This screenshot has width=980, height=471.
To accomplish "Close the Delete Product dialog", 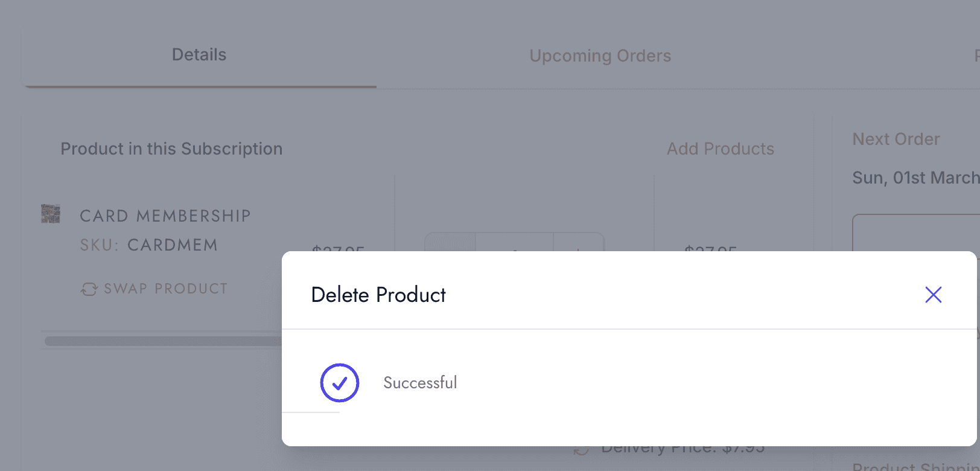I will point(933,295).
